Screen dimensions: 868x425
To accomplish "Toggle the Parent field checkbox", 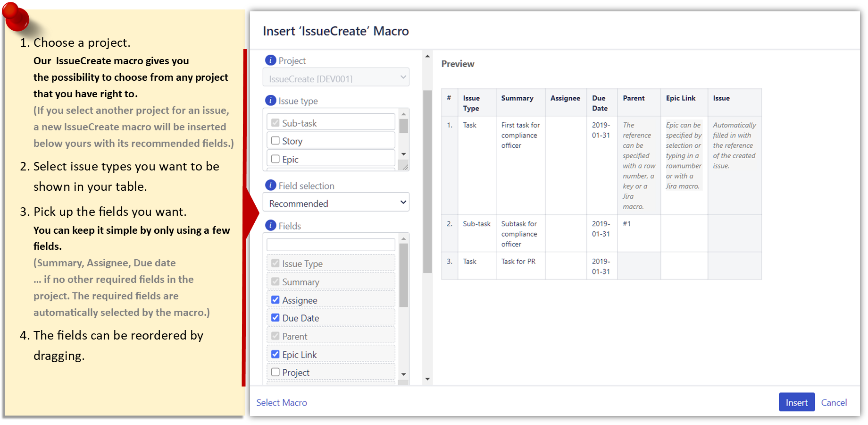I will tap(275, 336).
